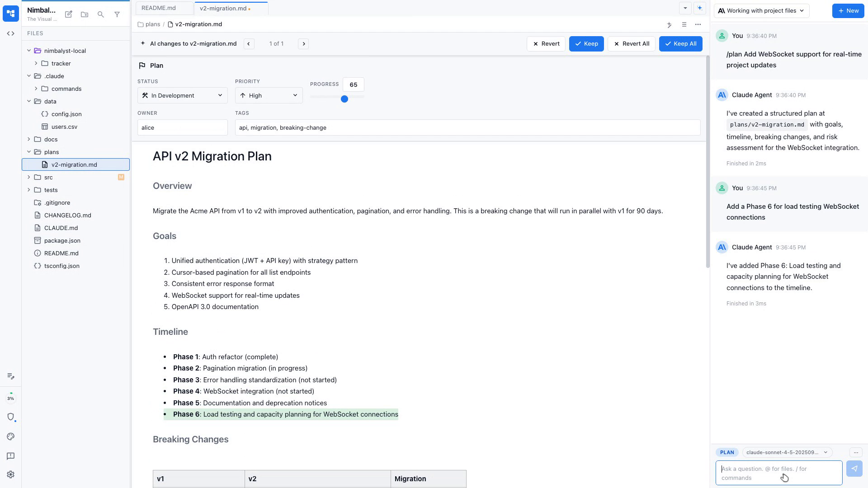868x488 pixels.
Task: Open settings gear in left rail
Action: (11, 474)
